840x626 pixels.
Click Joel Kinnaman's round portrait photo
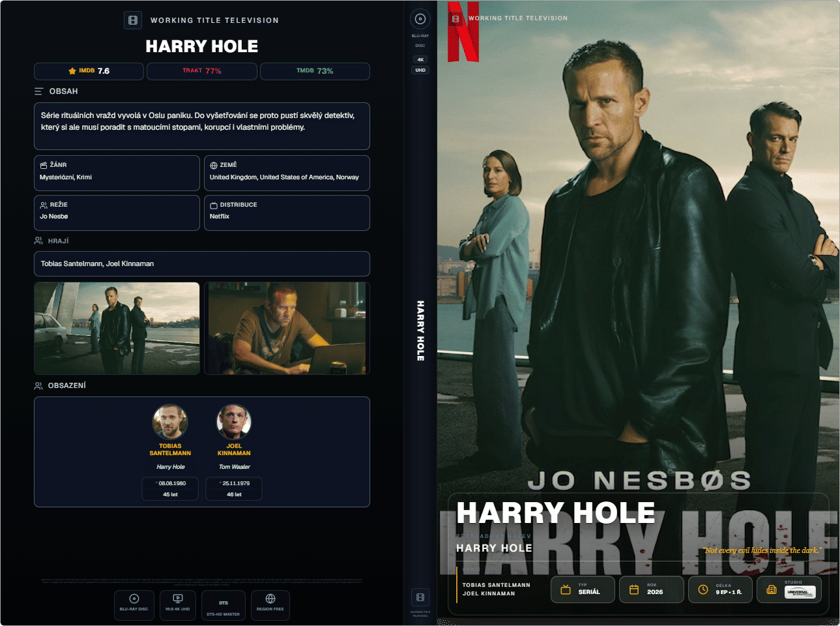[x=234, y=422]
